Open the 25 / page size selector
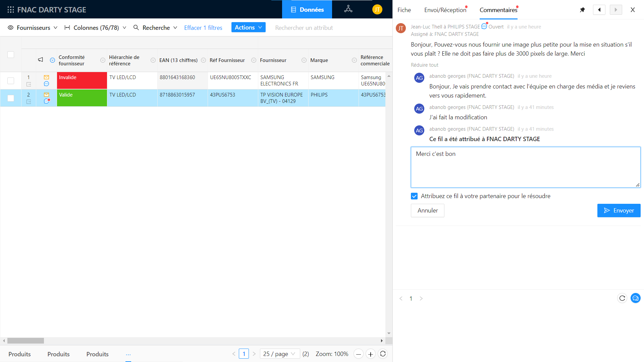This screenshot has width=644, height=362. [x=279, y=354]
